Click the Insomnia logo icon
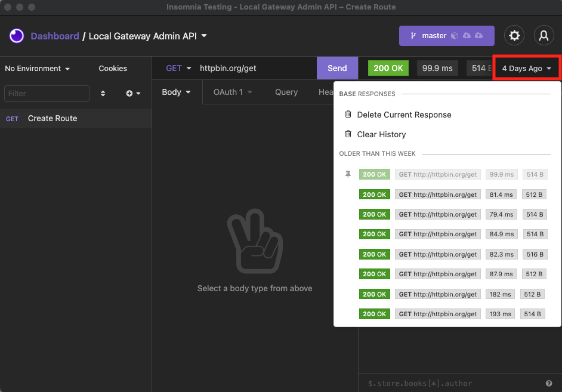562x392 pixels. 17,36
